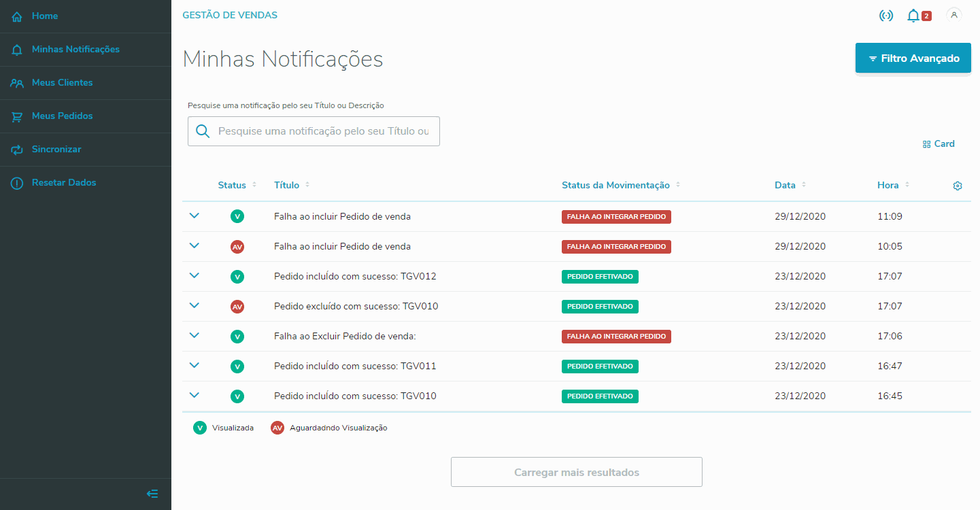
Task: Switch to Card view
Action: point(939,144)
